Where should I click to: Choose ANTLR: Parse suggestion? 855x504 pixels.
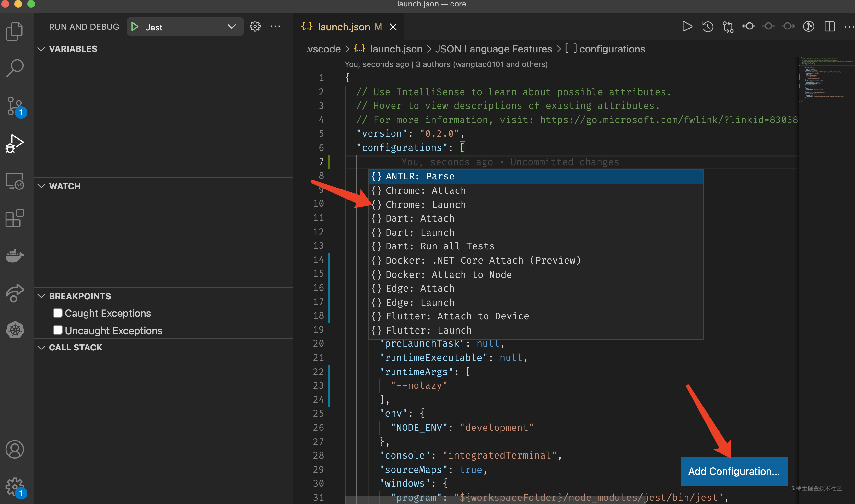click(536, 176)
